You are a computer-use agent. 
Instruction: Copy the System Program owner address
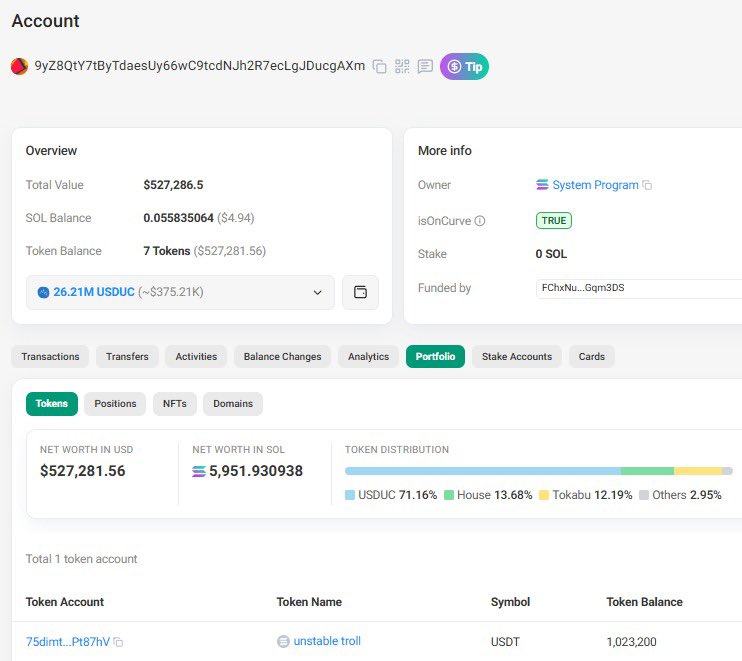point(647,185)
